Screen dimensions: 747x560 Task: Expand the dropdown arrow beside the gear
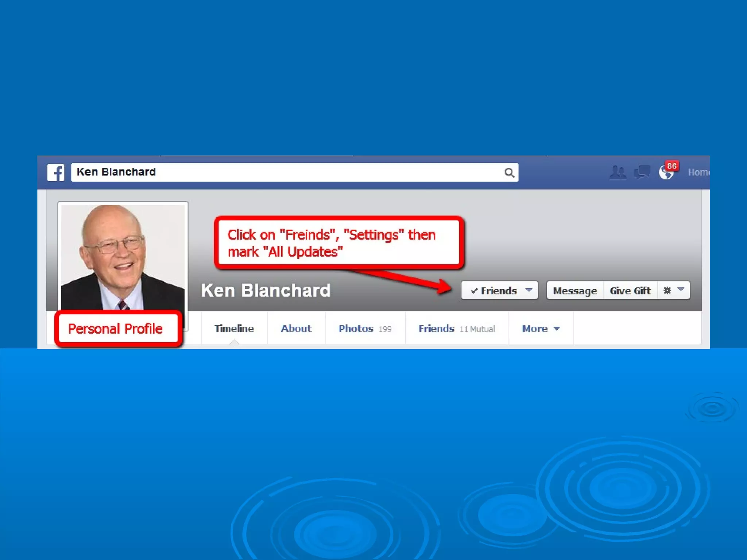[x=681, y=290]
